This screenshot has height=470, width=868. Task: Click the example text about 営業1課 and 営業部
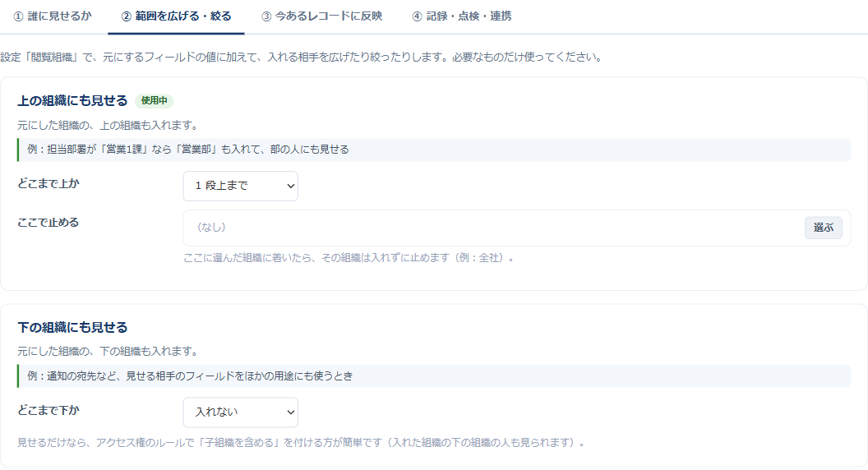tap(188, 150)
